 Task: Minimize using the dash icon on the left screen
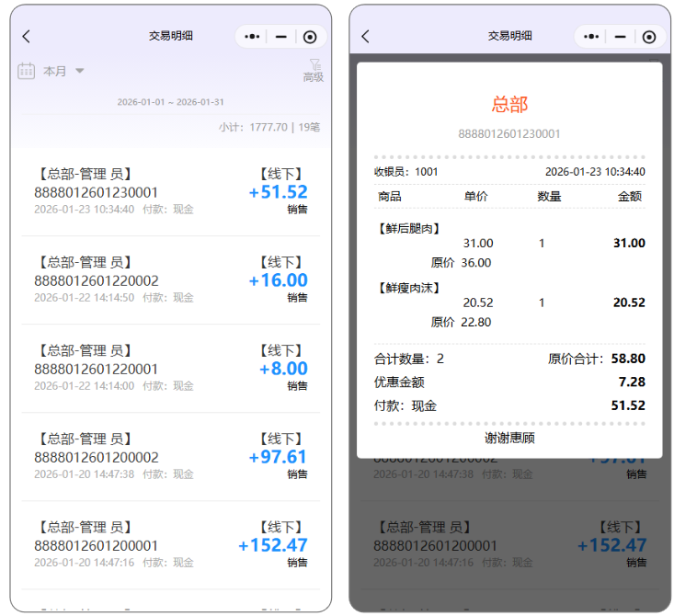281,37
